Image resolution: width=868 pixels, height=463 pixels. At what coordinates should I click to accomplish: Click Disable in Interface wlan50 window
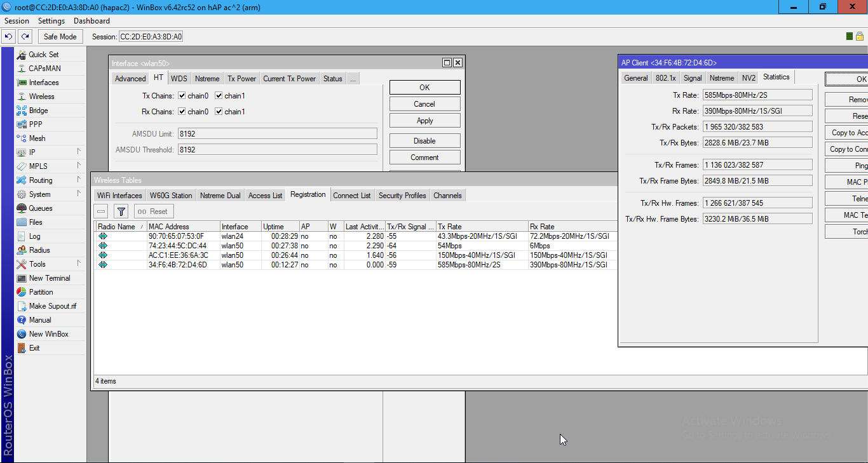point(424,141)
